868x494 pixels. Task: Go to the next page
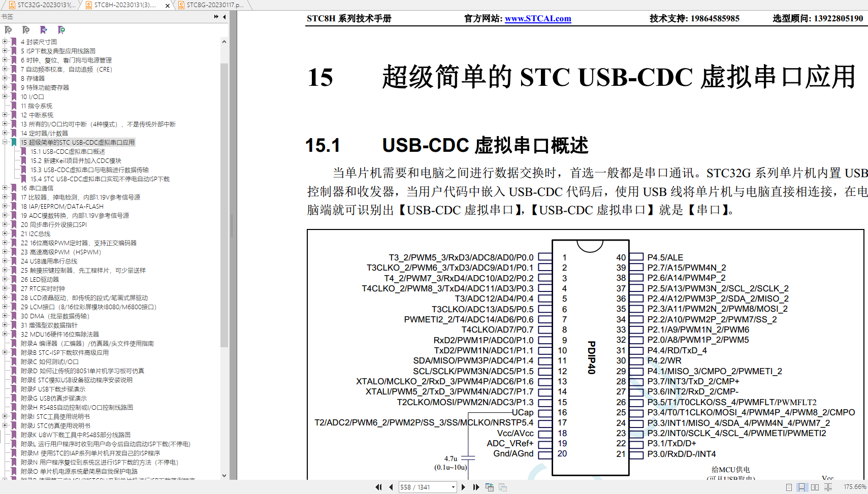pos(463,487)
